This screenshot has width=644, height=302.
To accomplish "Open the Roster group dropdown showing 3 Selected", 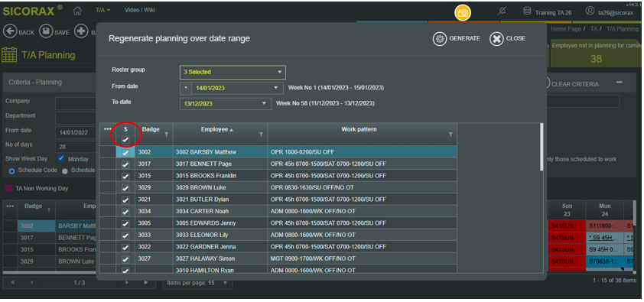I will (x=233, y=72).
